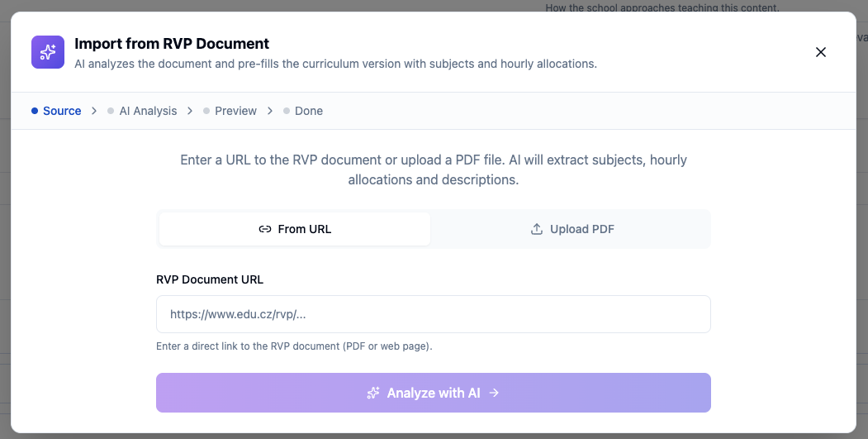Image resolution: width=868 pixels, height=439 pixels.
Task: Click the chevron after the Preview step
Action: pos(269,111)
